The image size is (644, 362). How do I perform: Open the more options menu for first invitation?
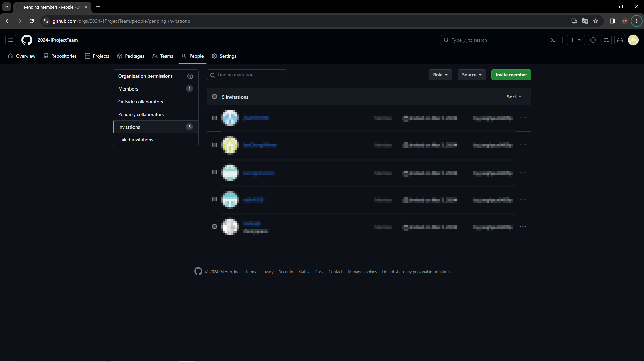pos(523,118)
